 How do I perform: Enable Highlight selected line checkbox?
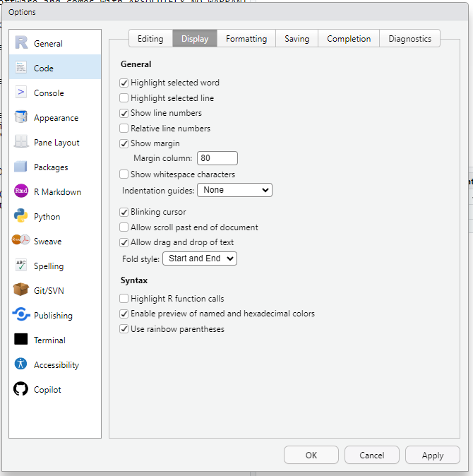coord(124,98)
